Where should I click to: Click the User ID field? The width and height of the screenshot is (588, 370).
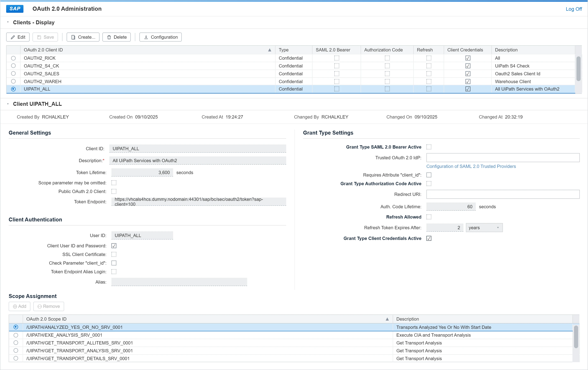142,235
